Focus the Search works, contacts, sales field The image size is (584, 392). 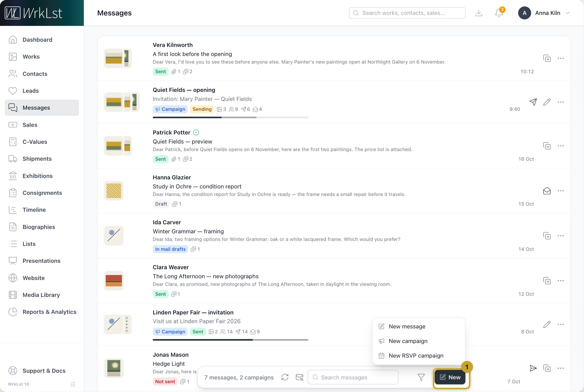pos(407,13)
